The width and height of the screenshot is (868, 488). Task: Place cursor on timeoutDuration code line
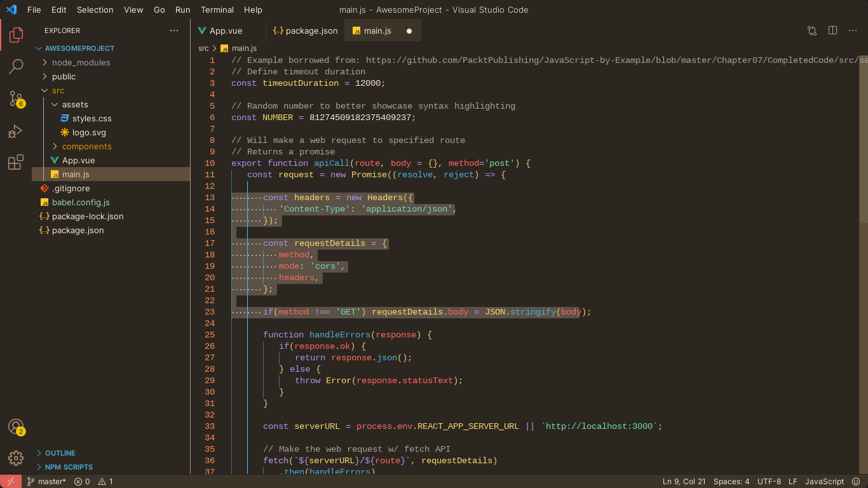point(308,83)
